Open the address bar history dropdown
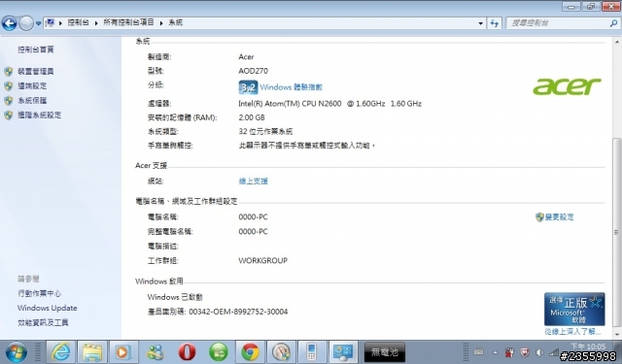622x364 pixels. (480, 23)
